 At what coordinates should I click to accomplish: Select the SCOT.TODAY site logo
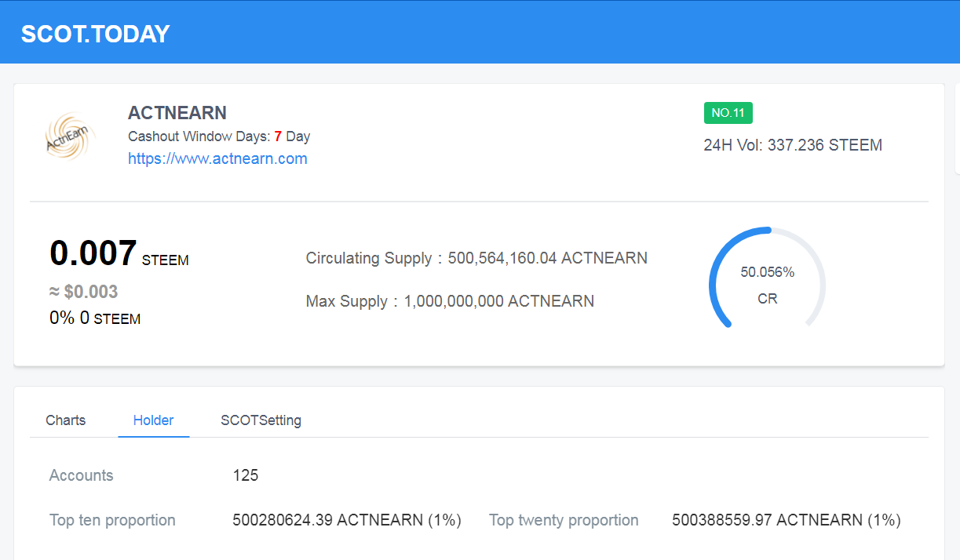pyautogui.click(x=94, y=33)
